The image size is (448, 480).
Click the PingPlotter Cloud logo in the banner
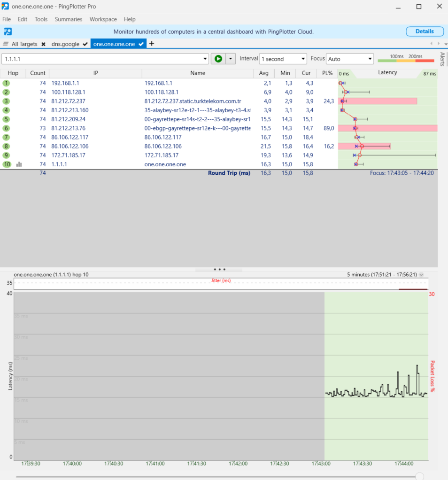click(x=8, y=31)
